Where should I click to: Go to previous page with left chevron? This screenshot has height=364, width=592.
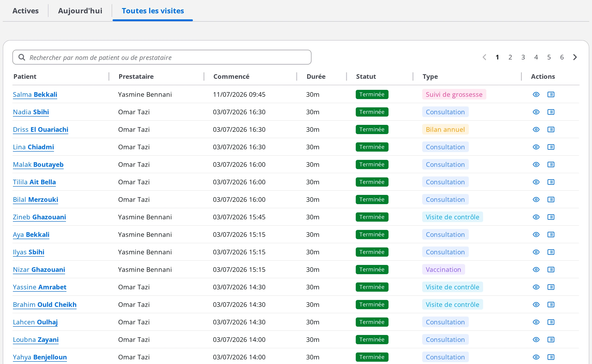(x=484, y=57)
